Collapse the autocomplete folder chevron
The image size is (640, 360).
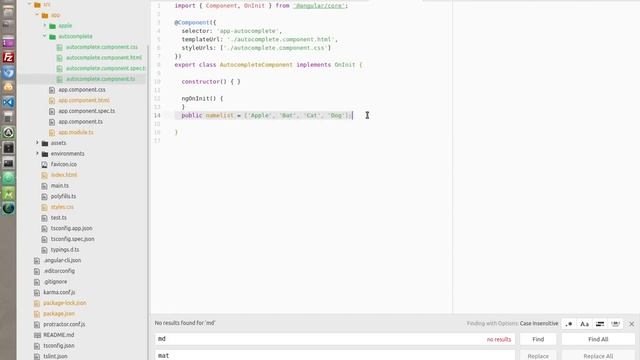tap(44, 36)
